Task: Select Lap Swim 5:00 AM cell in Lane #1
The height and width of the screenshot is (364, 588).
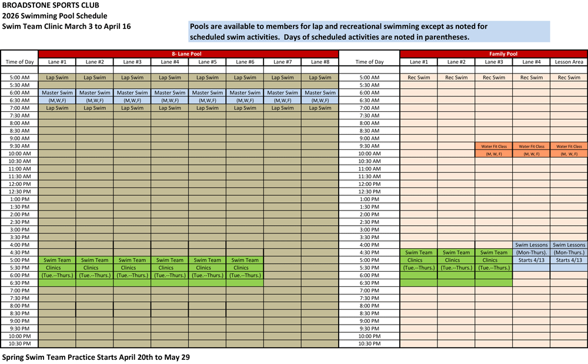Action: pos(57,77)
